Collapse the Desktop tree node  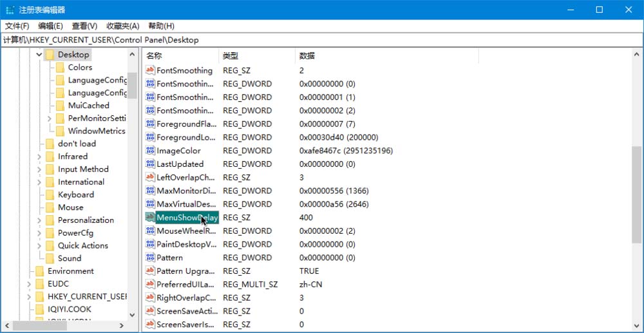click(39, 54)
